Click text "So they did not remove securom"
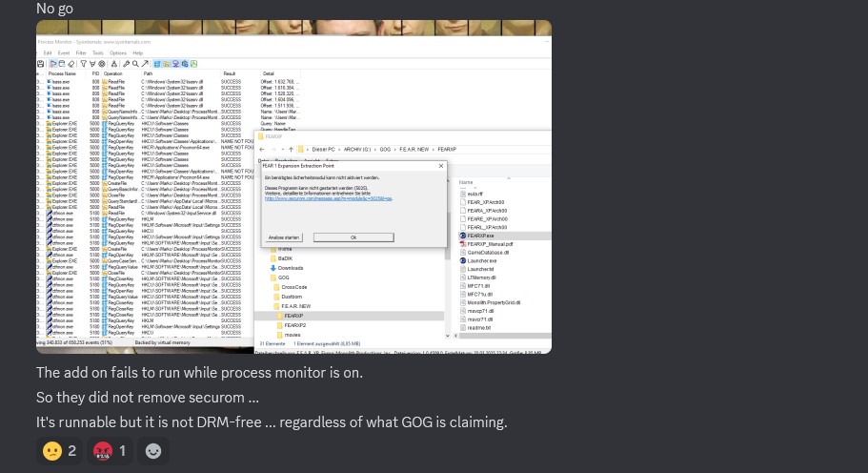The height and width of the screenshot is (473, 868). coord(140,398)
